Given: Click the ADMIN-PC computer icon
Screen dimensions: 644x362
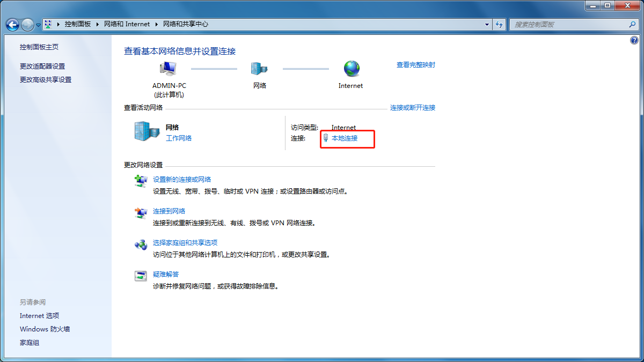Looking at the screenshot, I should click(168, 68).
